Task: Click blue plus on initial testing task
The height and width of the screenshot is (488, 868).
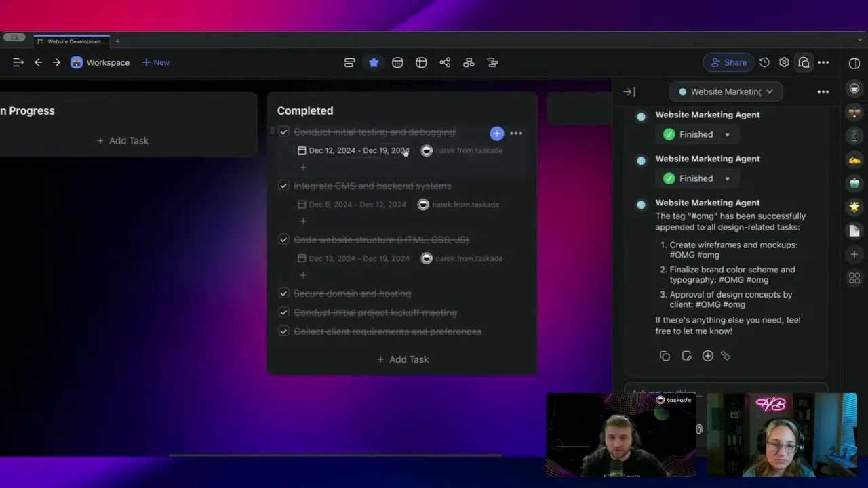Action: [x=497, y=134]
